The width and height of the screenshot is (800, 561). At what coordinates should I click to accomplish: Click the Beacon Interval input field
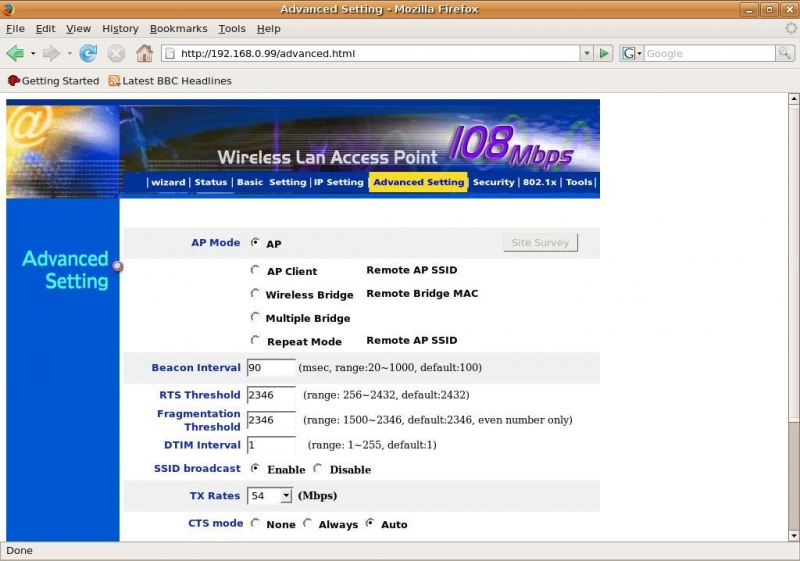click(x=271, y=368)
